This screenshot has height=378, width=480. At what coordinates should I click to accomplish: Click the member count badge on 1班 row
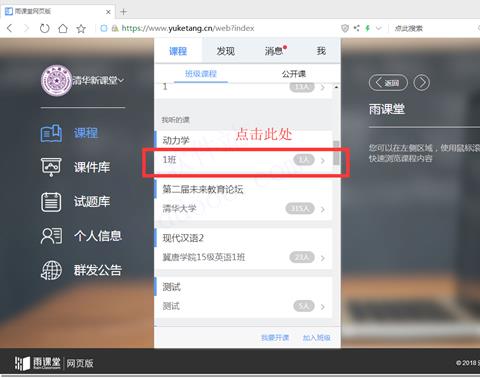304,160
